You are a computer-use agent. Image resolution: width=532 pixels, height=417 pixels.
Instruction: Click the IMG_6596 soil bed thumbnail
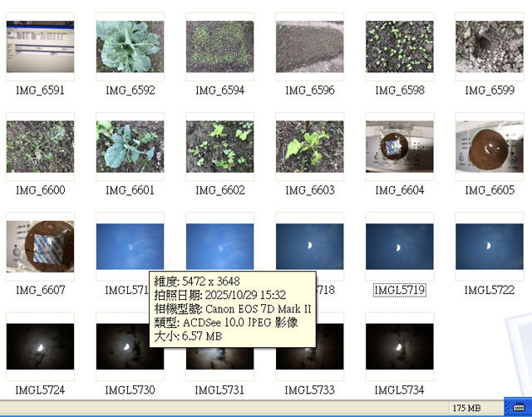point(310,47)
